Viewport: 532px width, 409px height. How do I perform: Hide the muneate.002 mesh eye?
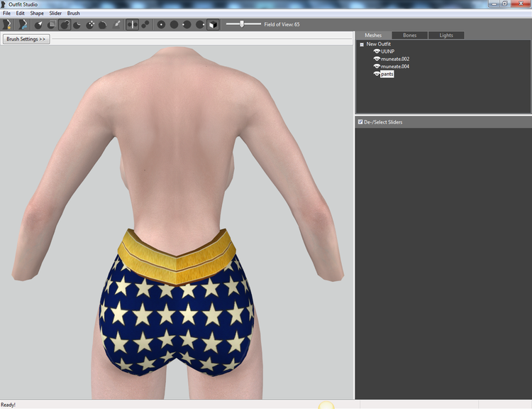point(377,59)
